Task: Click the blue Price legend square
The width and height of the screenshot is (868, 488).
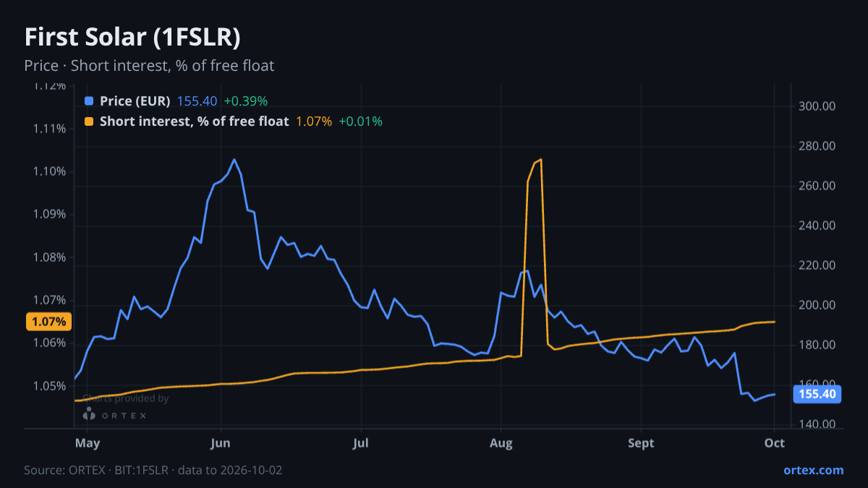Action: click(x=89, y=101)
